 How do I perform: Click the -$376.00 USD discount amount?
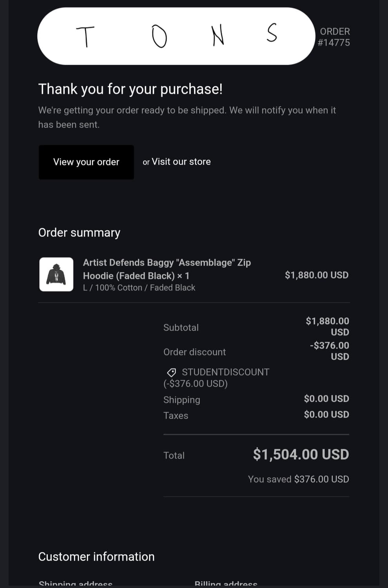(329, 351)
